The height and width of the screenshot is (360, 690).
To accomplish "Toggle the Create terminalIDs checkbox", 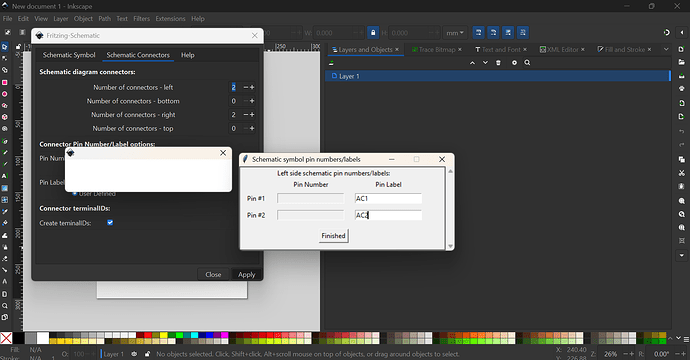I will (110, 223).
